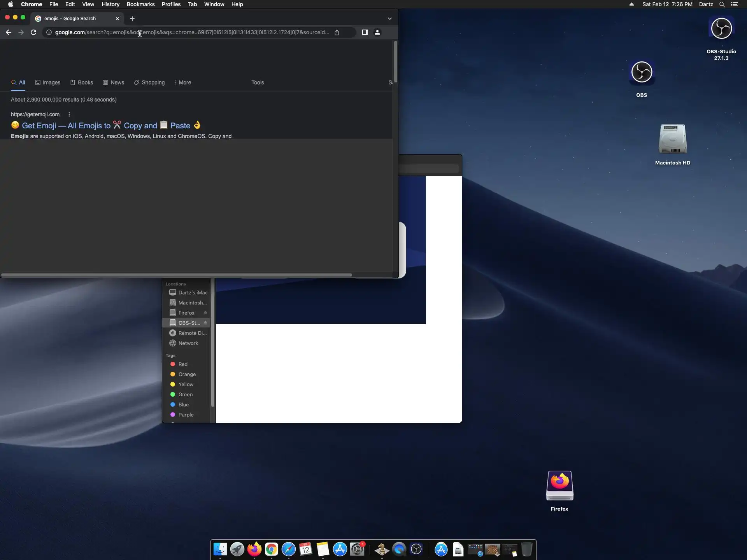The image size is (747, 560).
Task: Click the Tools button under search
Action: [258, 82]
